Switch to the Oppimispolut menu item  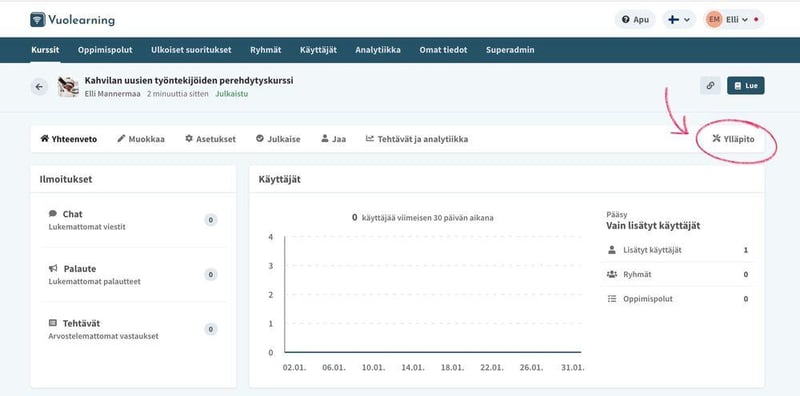point(105,50)
